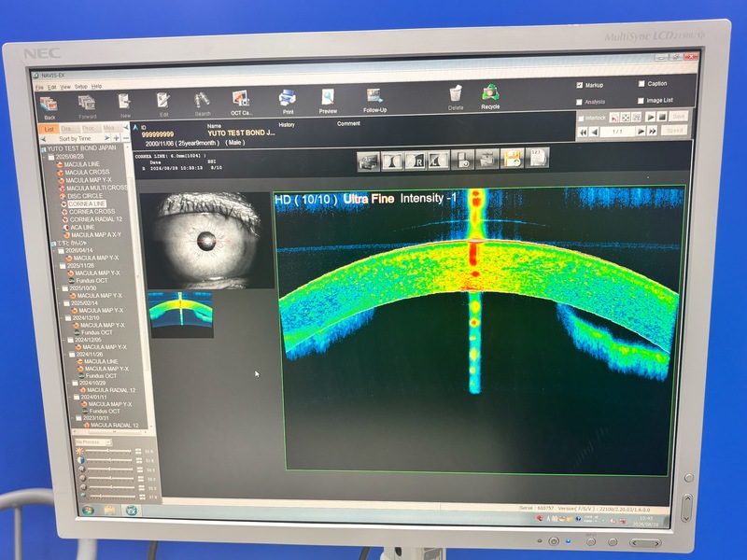The width and height of the screenshot is (747, 560).
Task: Open the file explorer taskbar icon
Action: click(110, 510)
